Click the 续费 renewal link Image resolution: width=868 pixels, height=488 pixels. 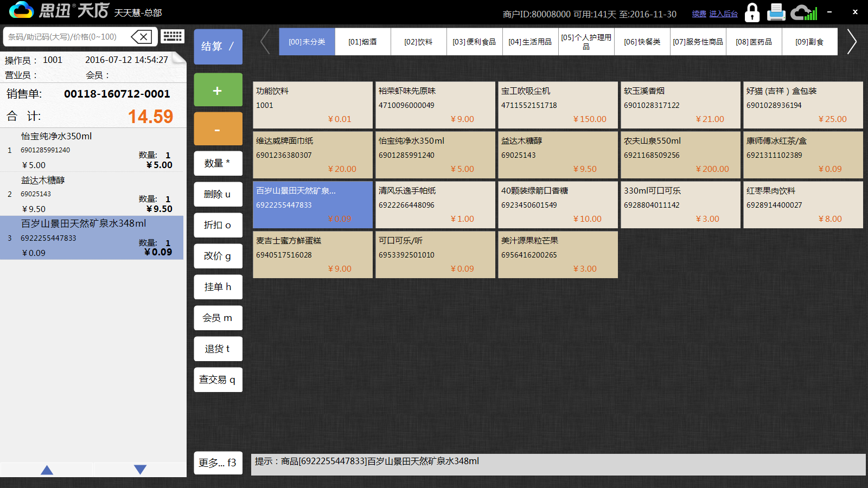point(699,14)
